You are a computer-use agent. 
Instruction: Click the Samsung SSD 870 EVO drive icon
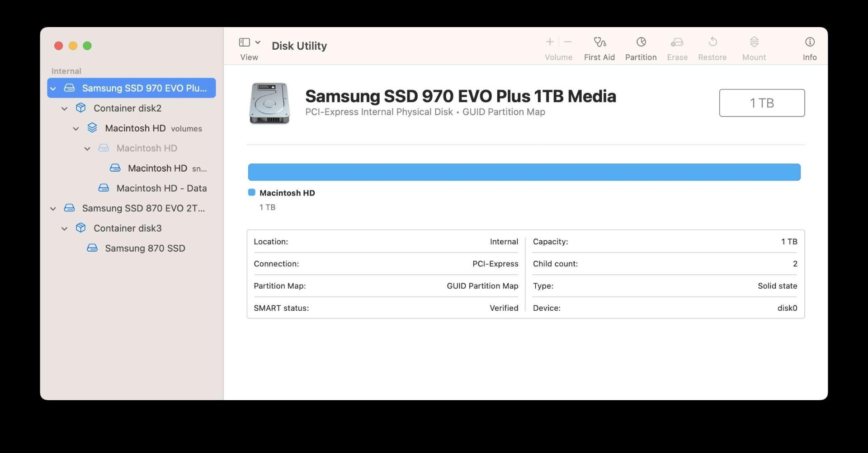[69, 208]
